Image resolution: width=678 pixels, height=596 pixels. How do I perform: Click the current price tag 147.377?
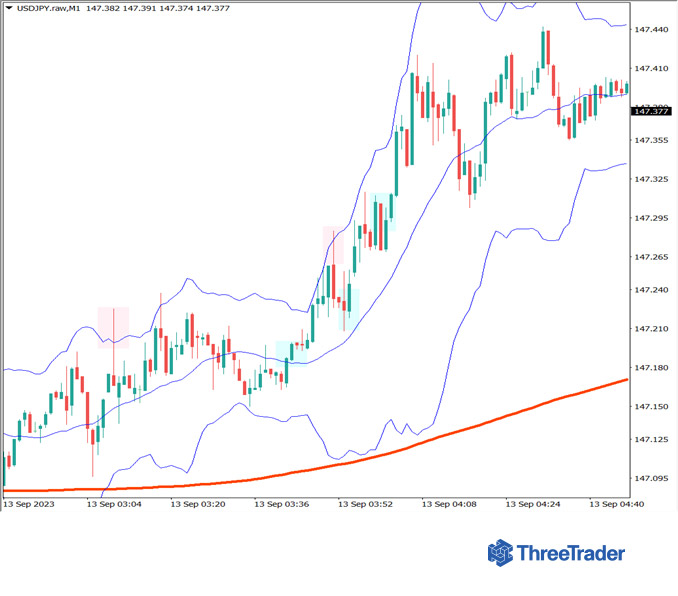pyautogui.click(x=650, y=111)
